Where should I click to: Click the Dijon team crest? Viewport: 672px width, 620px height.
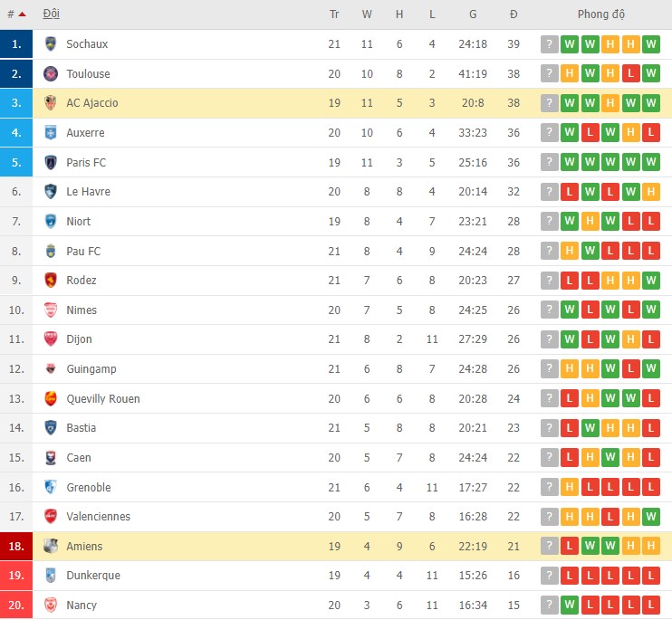(x=51, y=339)
